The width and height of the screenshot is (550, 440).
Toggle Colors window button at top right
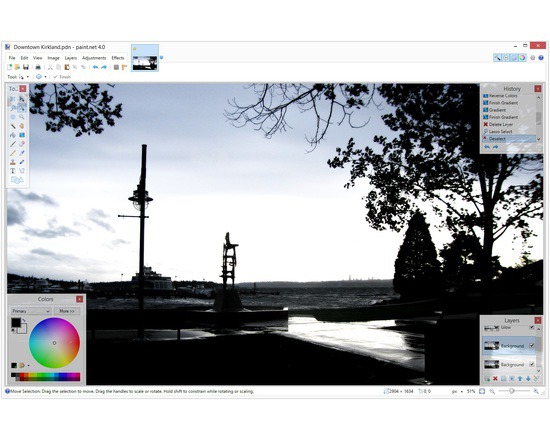[522, 58]
